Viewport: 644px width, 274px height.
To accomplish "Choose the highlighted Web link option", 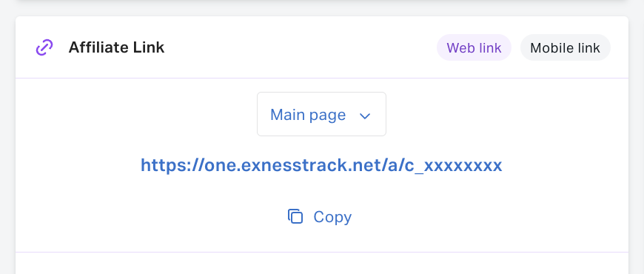I will pyautogui.click(x=474, y=47).
